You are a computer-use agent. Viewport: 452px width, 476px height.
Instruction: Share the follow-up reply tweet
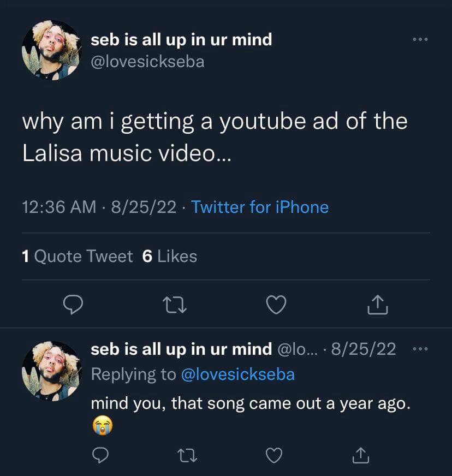(361, 455)
